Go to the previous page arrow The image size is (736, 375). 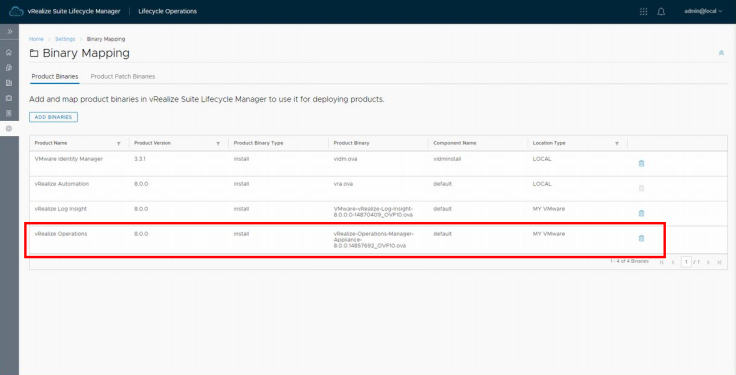(x=673, y=262)
